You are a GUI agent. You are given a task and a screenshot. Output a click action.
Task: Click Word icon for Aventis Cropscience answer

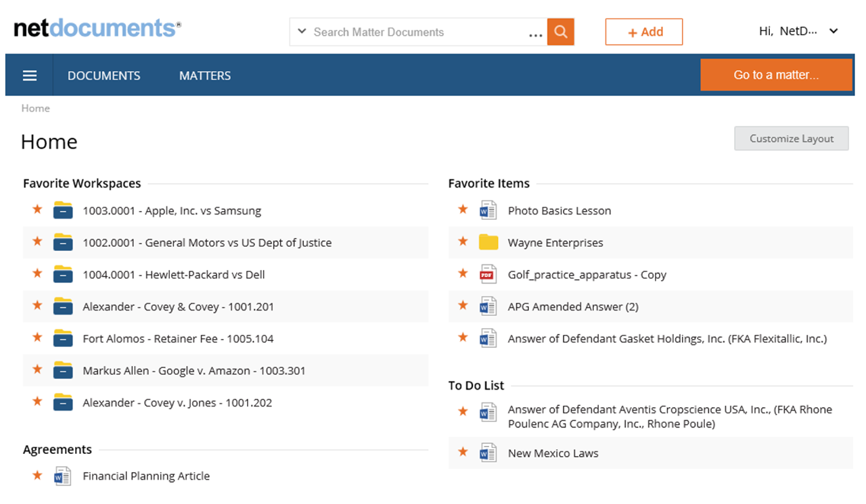488,412
